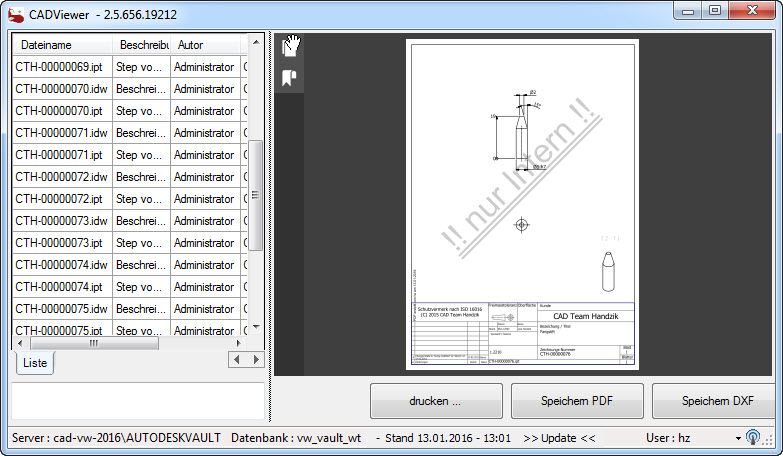Image resolution: width=783 pixels, height=456 pixels.
Task: Save drawing with Speichern PDF button
Action: click(577, 401)
